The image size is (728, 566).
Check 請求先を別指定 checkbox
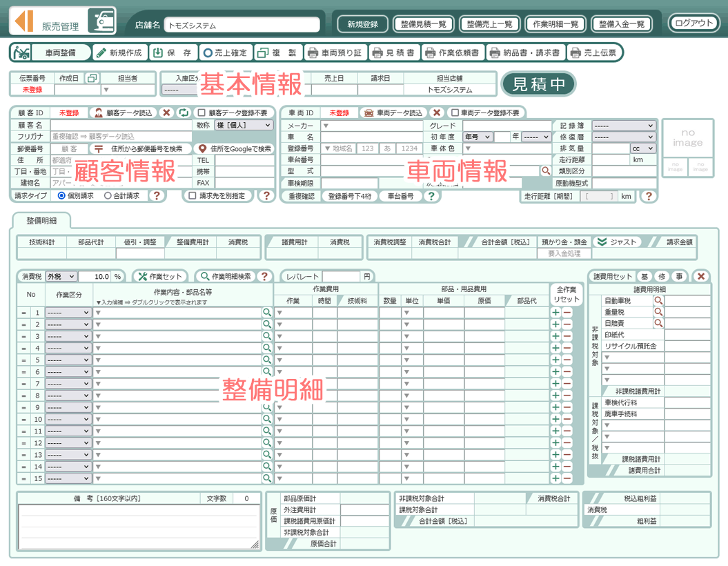tap(193, 196)
